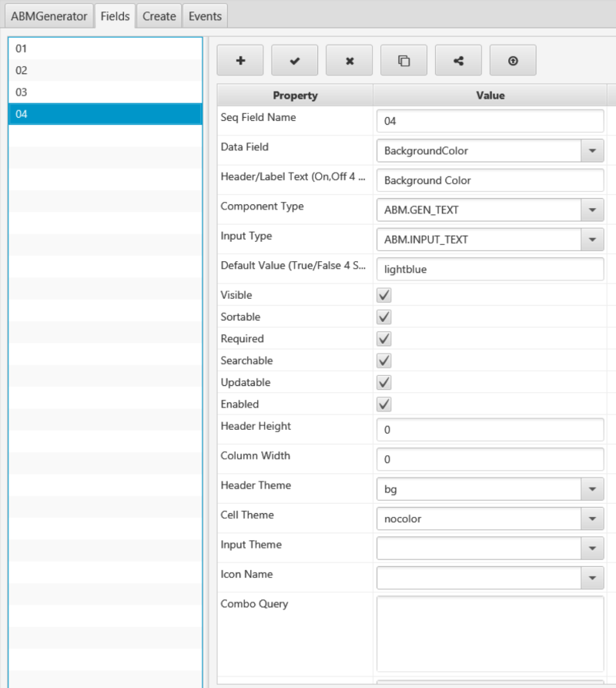616x688 pixels.
Task: Open the Component Type dropdown
Action: [x=592, y=210]
